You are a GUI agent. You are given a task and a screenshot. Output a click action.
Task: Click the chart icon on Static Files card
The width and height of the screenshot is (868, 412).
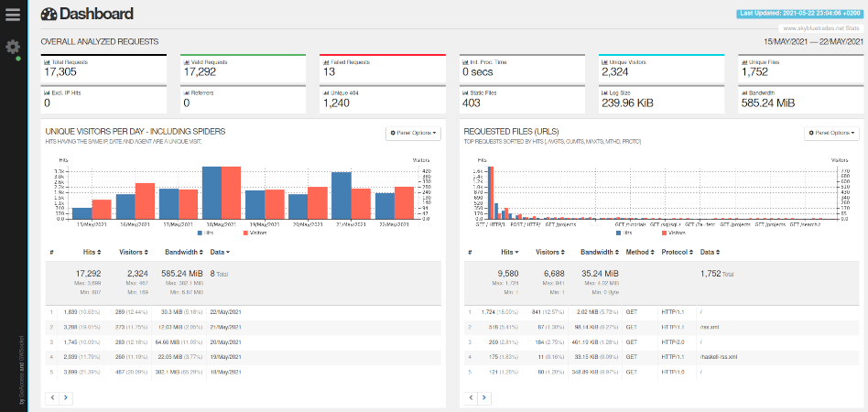click(465, 93)
